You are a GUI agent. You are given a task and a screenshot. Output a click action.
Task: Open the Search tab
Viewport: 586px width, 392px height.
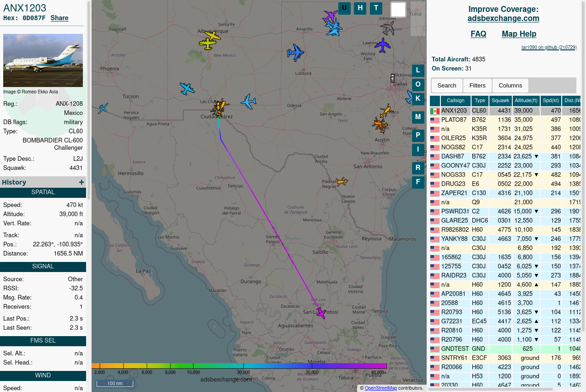pos(447,86)
